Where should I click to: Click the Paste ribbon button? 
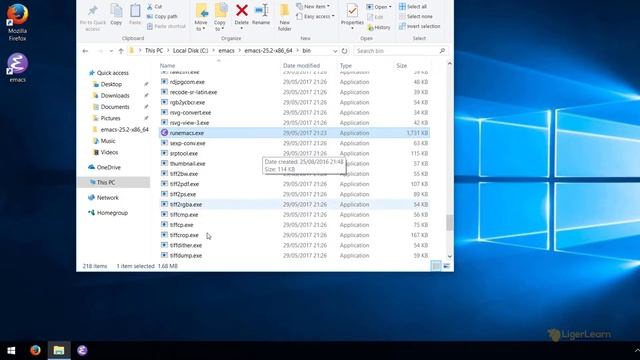[135, 16]
